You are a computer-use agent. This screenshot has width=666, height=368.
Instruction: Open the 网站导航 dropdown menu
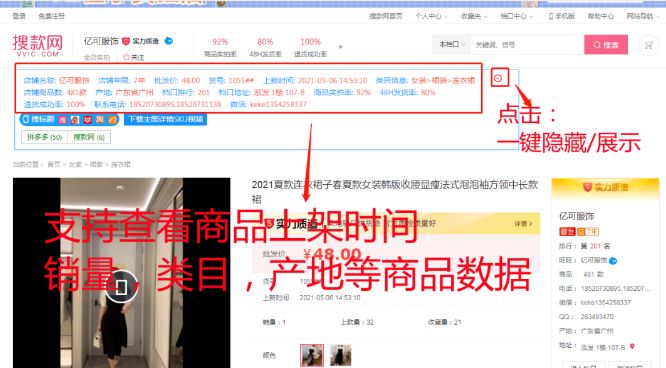point(643,16)
